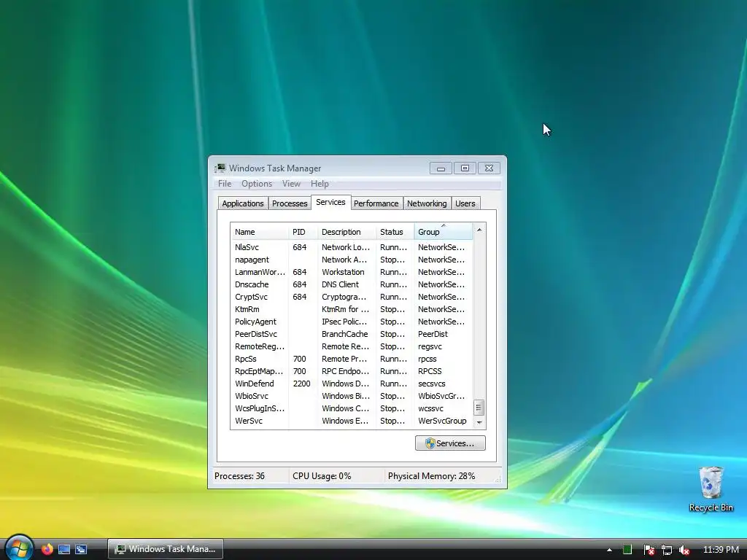Select the RemoteReg... service row
The width and height of the screenshot is (747, 560).
[x=352, y=346]
